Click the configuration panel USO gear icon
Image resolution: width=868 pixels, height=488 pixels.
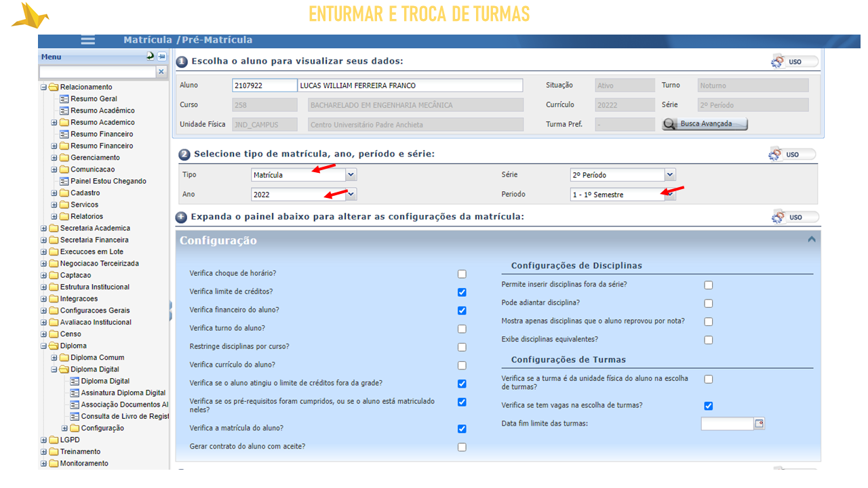pos(778,217)
